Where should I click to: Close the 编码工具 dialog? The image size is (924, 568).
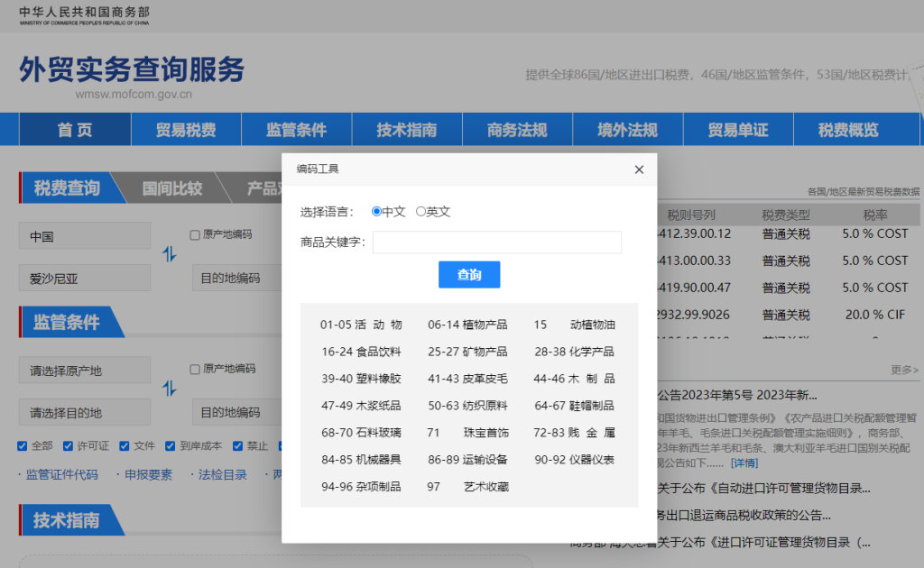[639, 169]
